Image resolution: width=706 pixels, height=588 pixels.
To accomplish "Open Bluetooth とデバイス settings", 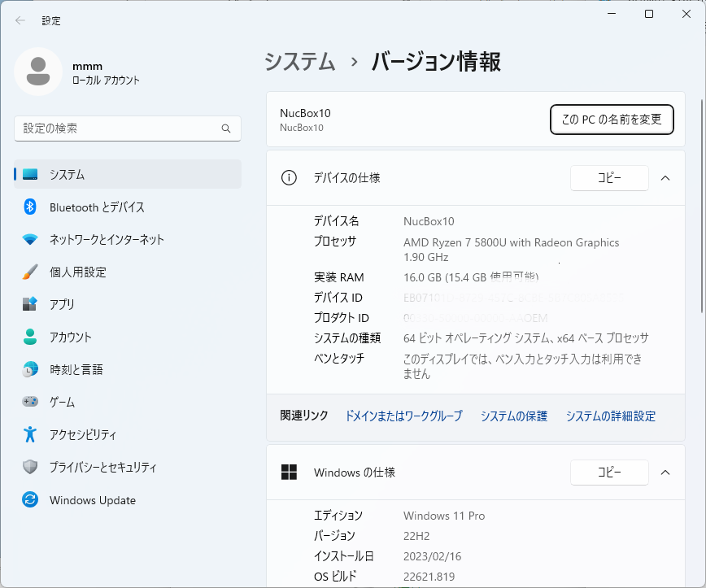I will click(x=128, y=207).
